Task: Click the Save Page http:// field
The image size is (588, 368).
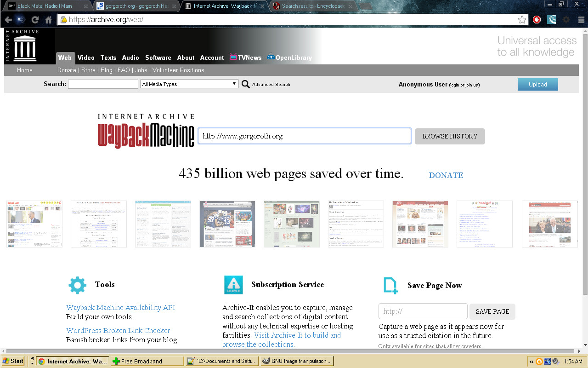Action: [423, 311]
